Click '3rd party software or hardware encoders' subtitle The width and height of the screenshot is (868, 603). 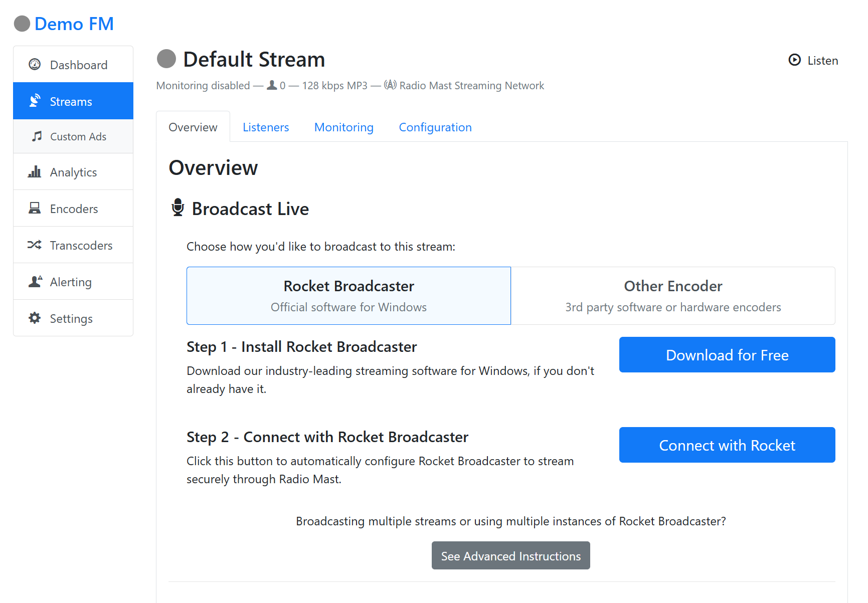(x=673, y=307)
